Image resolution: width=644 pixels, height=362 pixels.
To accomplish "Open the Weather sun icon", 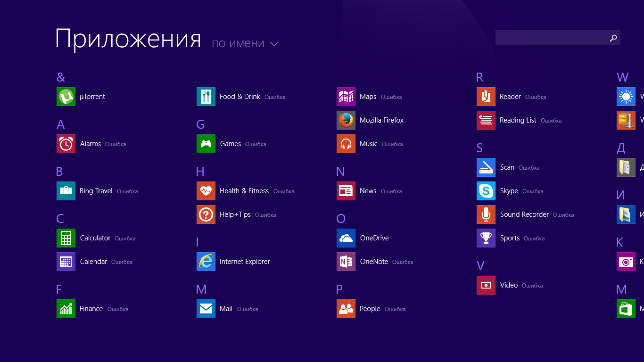I will coord(626,97).
